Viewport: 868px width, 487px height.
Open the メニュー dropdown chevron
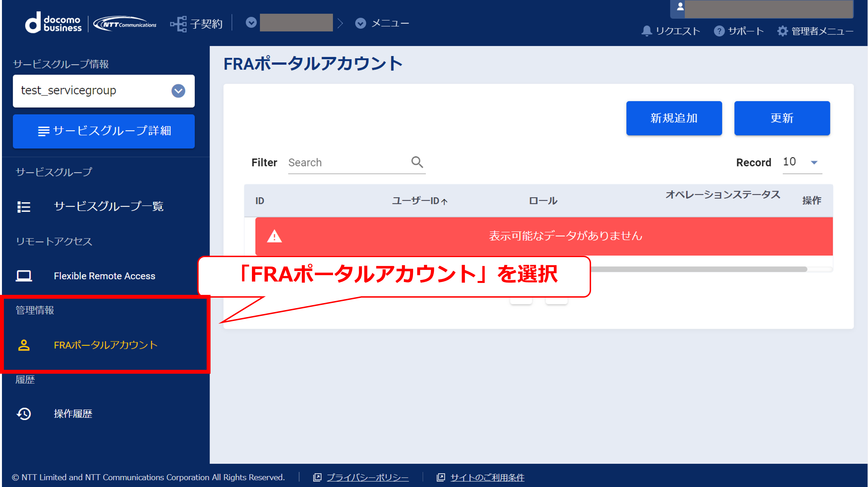coord(360,23)
